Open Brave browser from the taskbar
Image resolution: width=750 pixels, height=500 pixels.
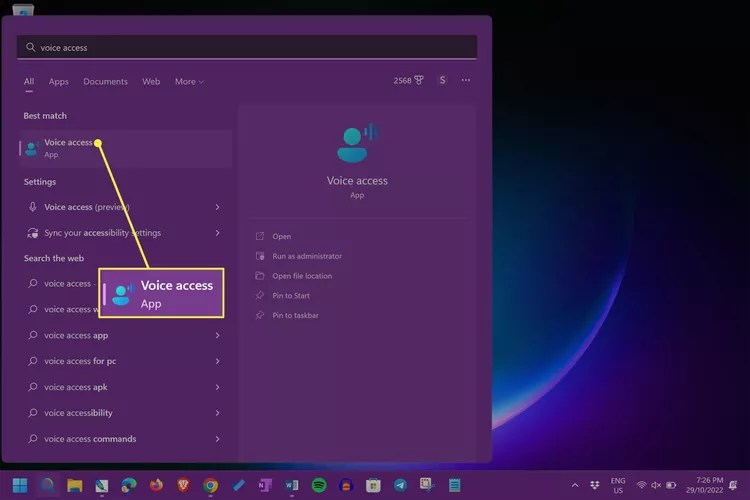183,485
